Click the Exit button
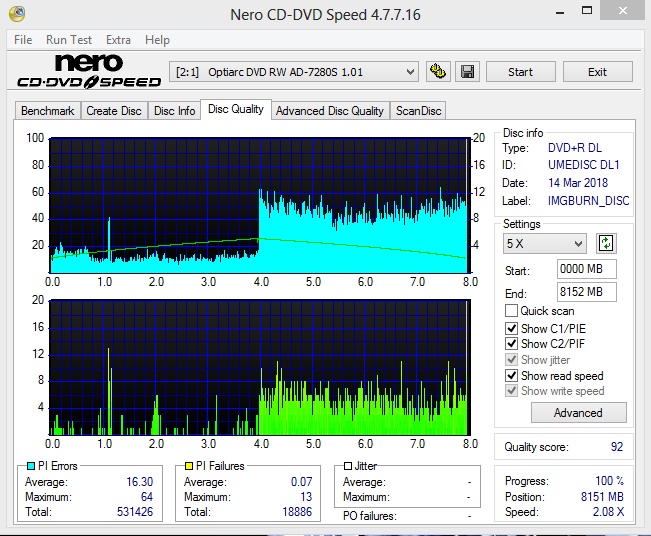Viewport: 651px width, 536px height. pyautogui.click(x=597, y=72)
